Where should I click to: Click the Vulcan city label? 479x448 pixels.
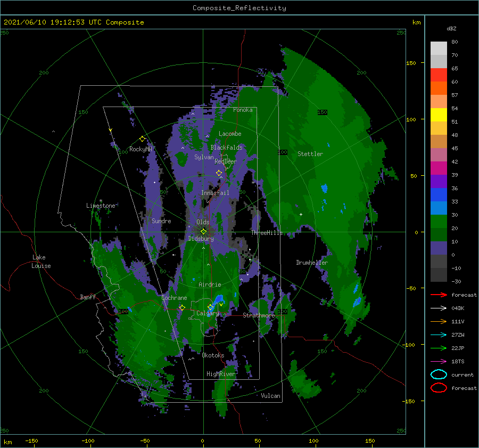[x=271, y=396]
